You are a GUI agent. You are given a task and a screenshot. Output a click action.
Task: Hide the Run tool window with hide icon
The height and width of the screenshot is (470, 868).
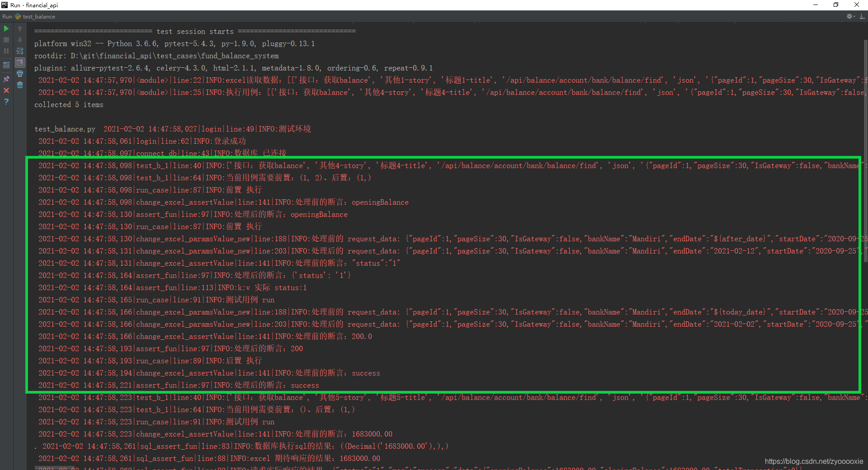(x=862, y=16)
